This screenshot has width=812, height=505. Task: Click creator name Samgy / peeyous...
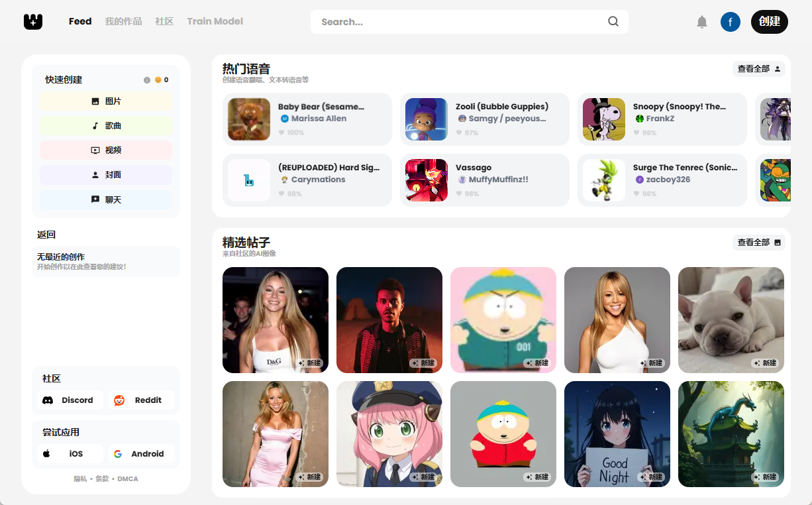pyautogui.click(x=507, y=119)
